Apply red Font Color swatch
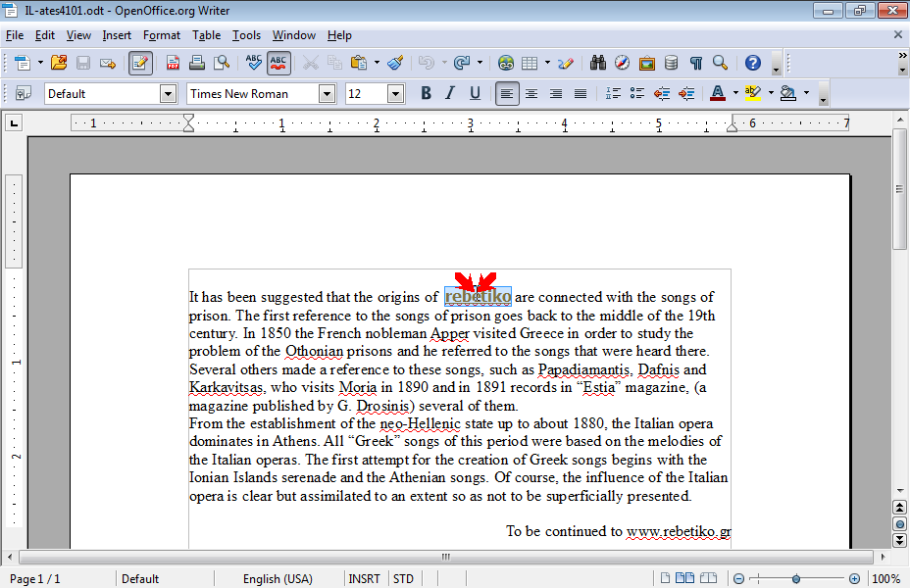910x588 pixels. (x=718, y=93)
